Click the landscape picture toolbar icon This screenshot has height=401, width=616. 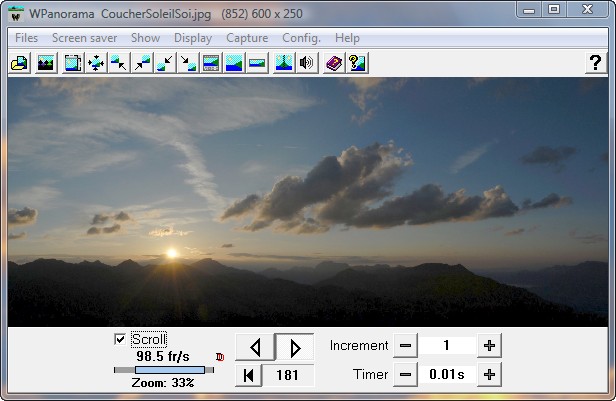click(x=45, y=63)
